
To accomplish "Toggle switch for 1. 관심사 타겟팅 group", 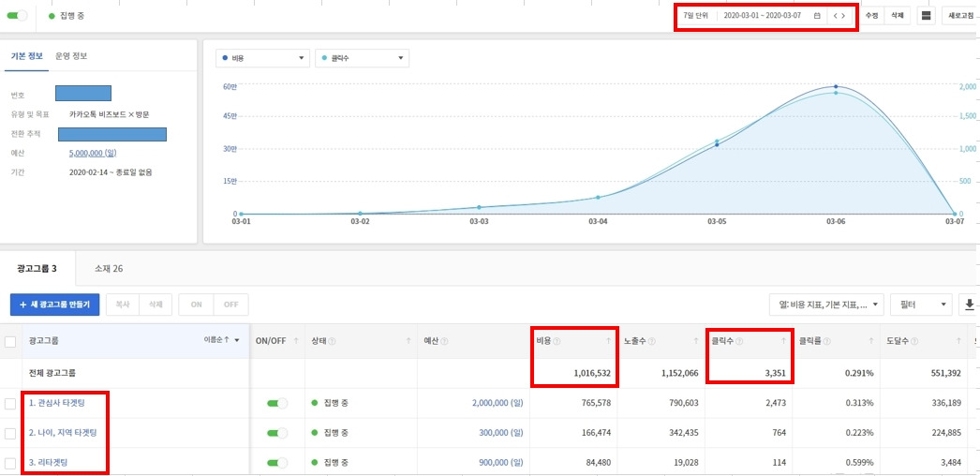I will [277, 404].
